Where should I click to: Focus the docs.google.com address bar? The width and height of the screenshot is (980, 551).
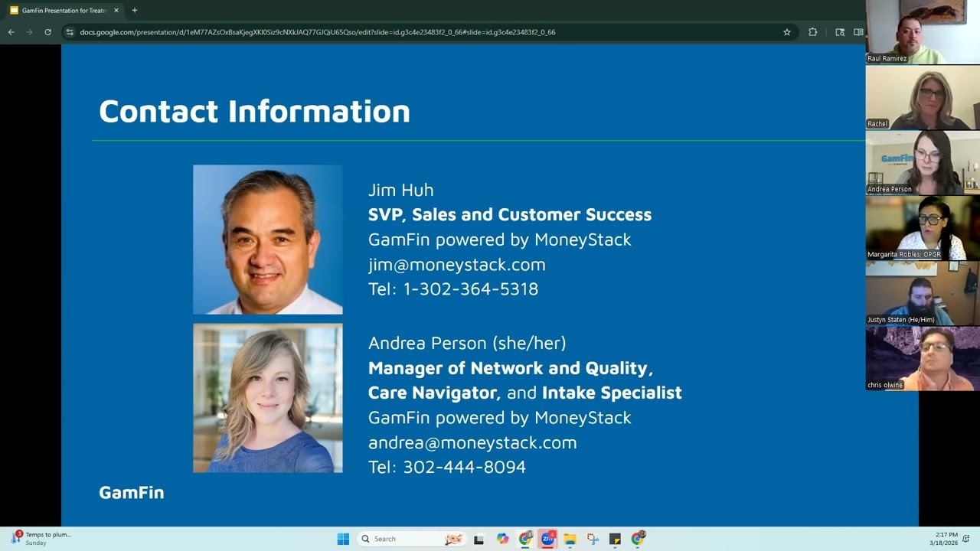(x=429, y=32)
